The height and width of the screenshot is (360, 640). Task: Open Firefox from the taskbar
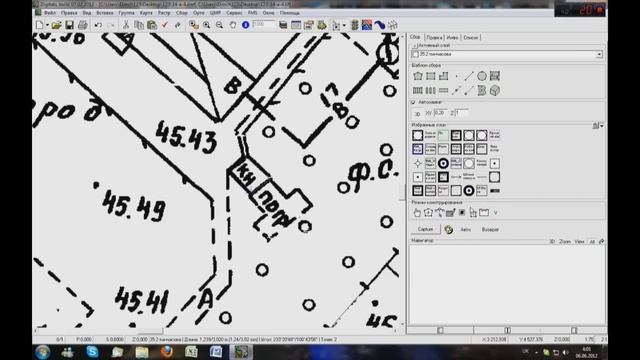tap(166, 352)
